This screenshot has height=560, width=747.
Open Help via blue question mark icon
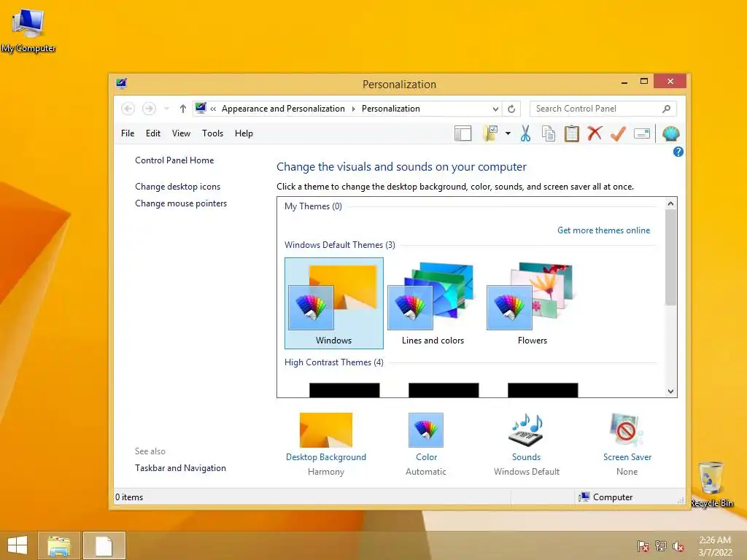tap(678, 152)
